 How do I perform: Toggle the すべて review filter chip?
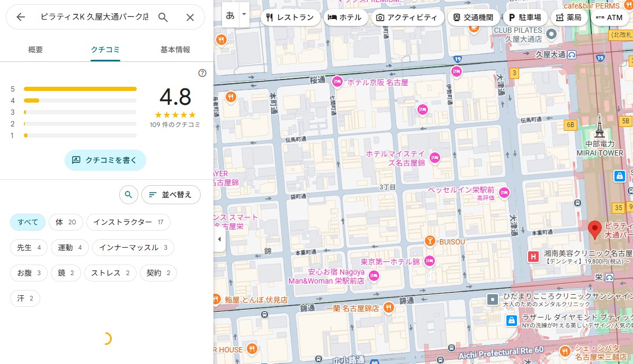(x=28, y=222)
